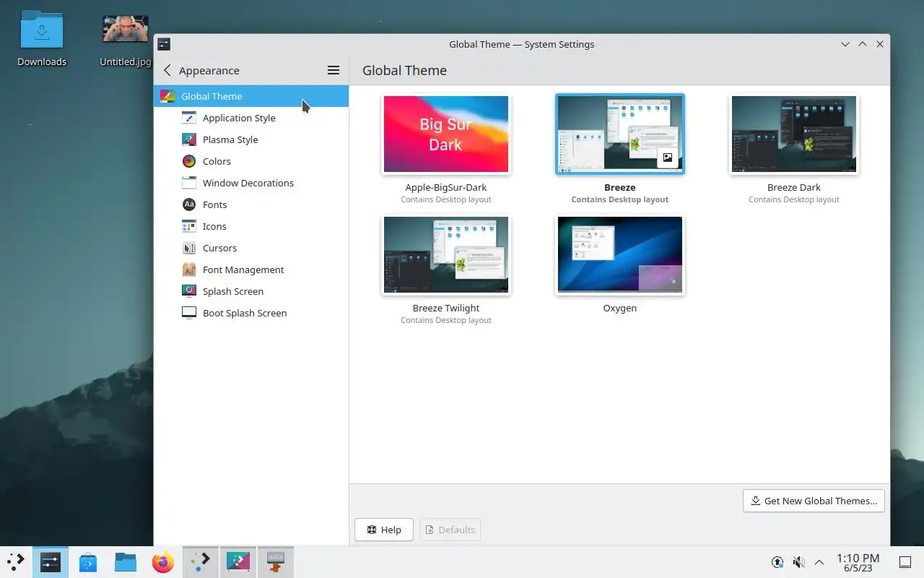The width and height of the screenshot is (924, 578).
Task: Select Global Theme in sidebar
Action: click(x=251, y=96)
